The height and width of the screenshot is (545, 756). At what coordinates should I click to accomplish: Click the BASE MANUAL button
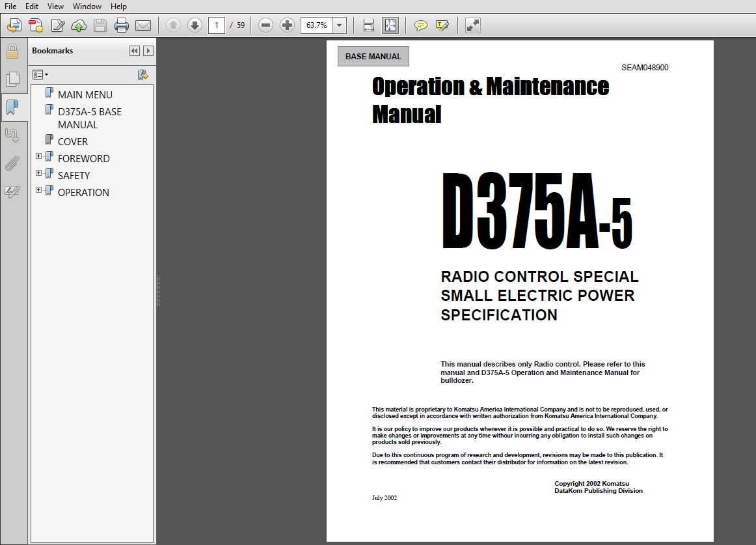point(373,57)
